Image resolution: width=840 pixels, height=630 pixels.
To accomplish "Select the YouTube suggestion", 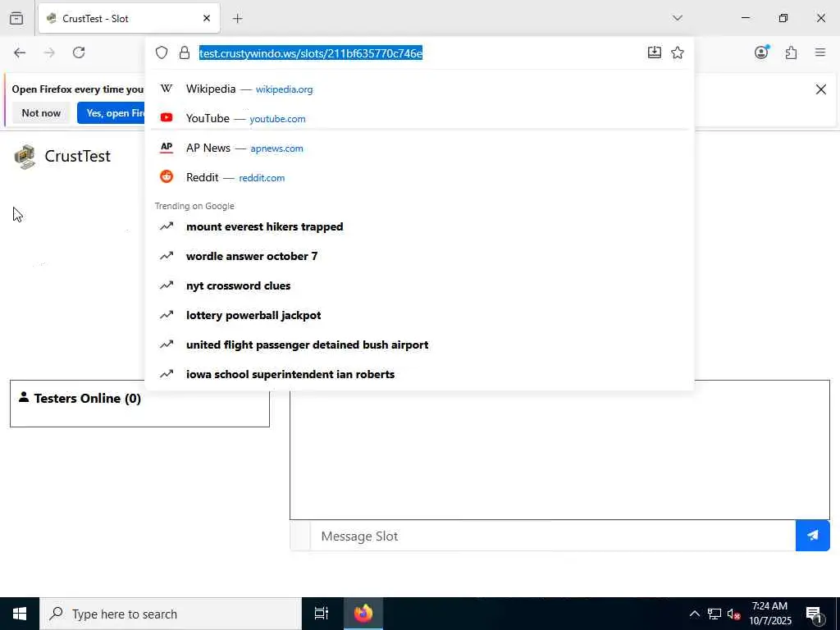I will 419,118.
